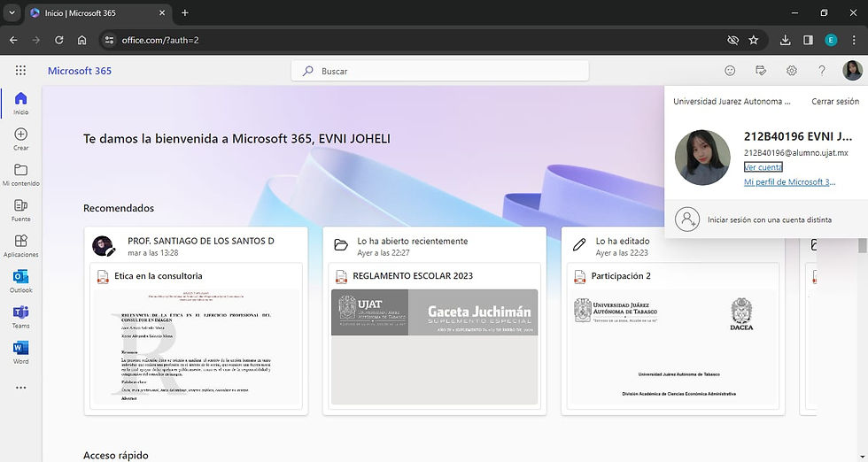This screenshot has width=868, height=462.
Task: Click the address bar URL office.com
Action: [x=160, y=40]
